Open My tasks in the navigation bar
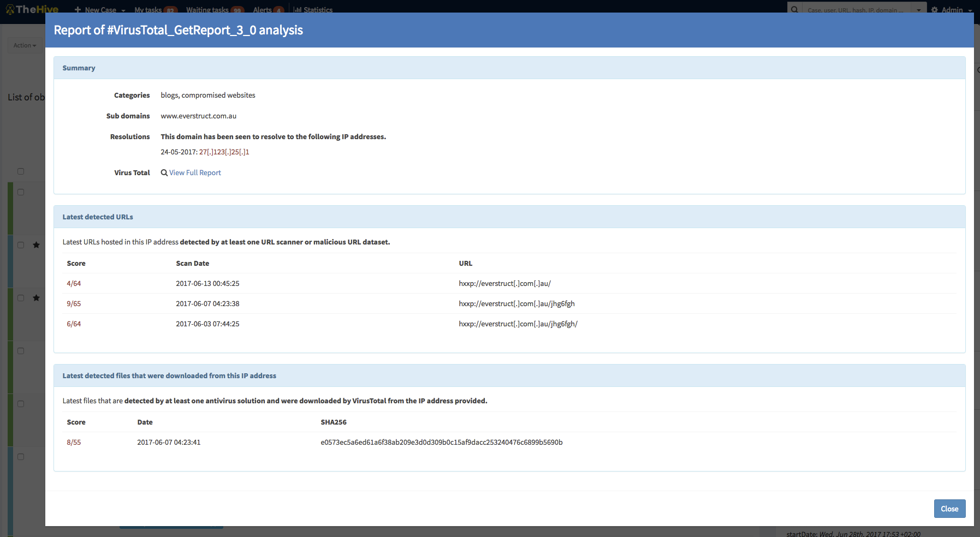Screen dimensions: 980x537 coord(148,10)
